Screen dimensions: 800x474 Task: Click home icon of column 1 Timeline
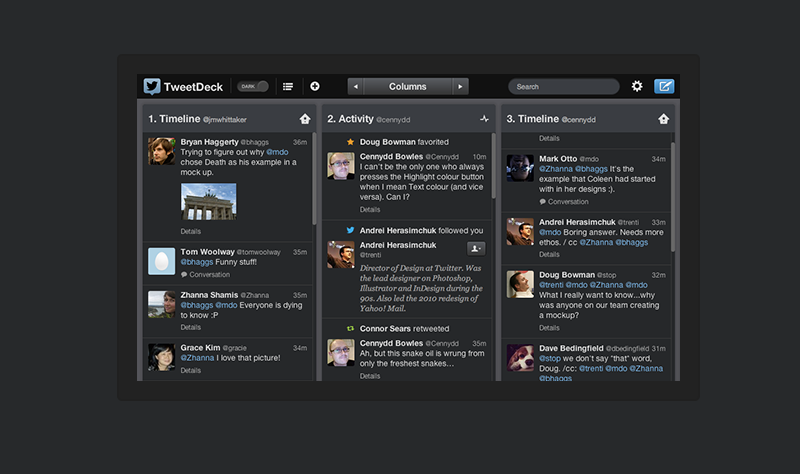click(305, 119)
